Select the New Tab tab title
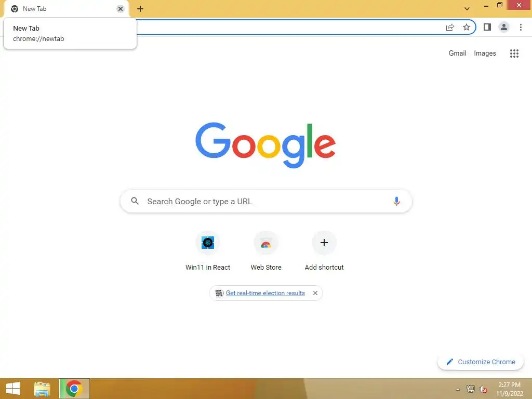Screen dimensions: 532x399 tap(35, 9)
